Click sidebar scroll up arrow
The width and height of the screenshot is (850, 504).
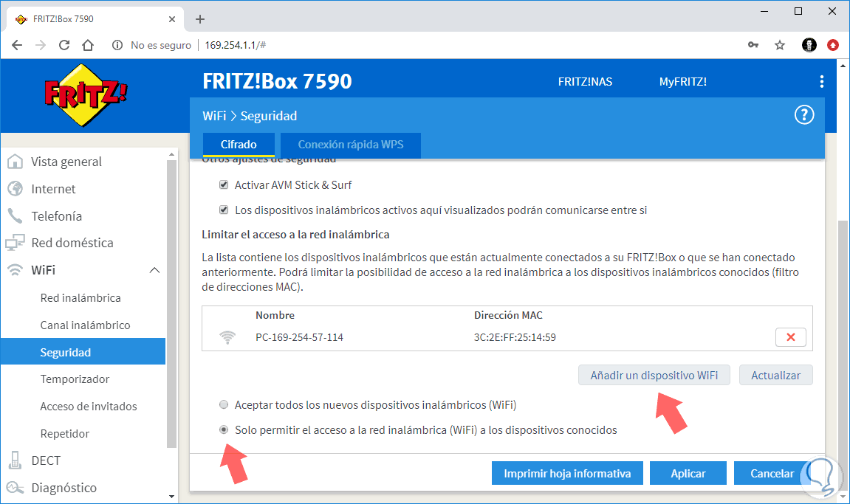[171, 154]
